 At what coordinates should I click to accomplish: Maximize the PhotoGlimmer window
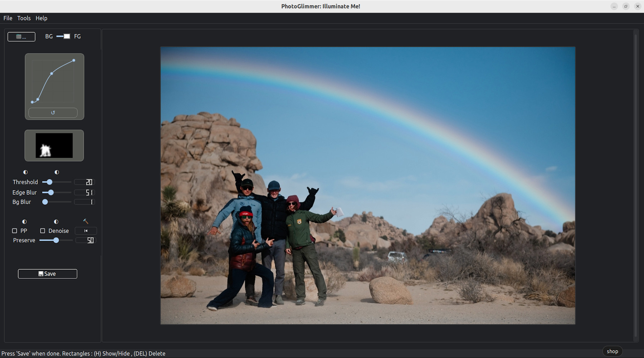(626, 6)
